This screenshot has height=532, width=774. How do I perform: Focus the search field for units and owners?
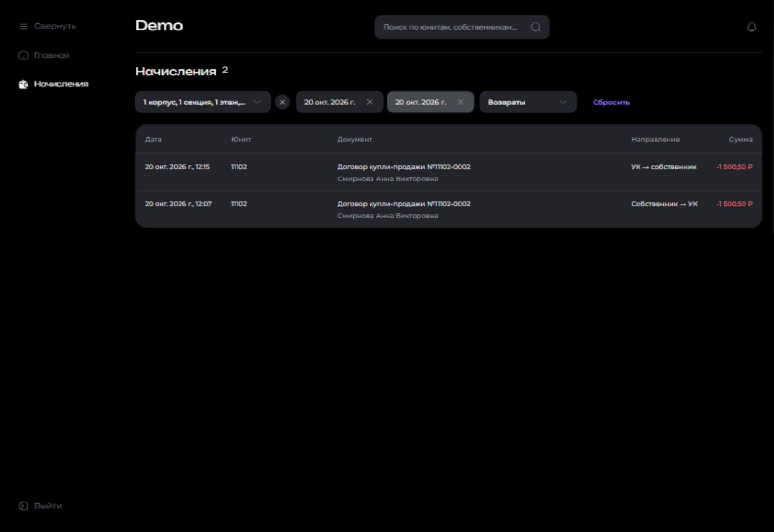[x=462, y=27]
